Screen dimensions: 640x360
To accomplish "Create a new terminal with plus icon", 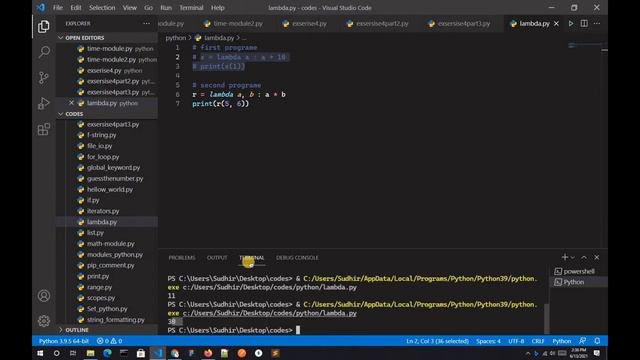I will [564, 257].
